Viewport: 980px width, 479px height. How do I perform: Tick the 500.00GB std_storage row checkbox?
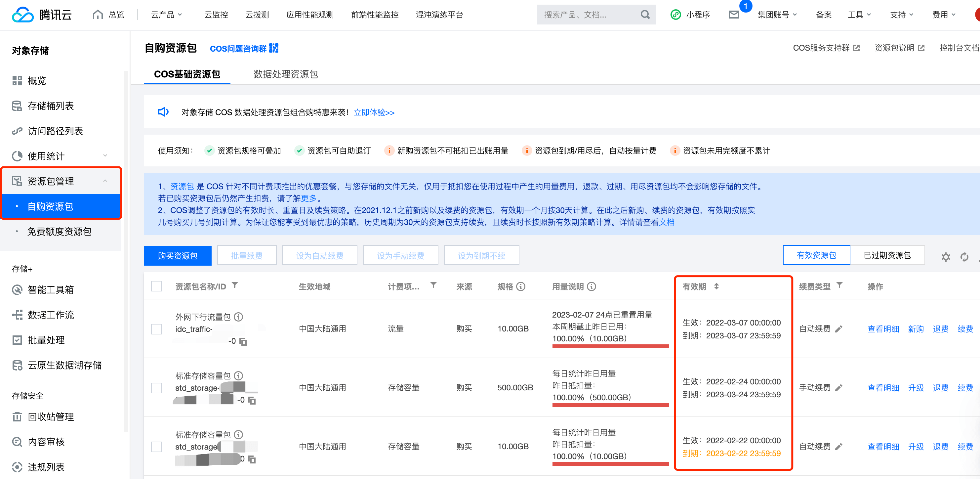coord(156,388)
